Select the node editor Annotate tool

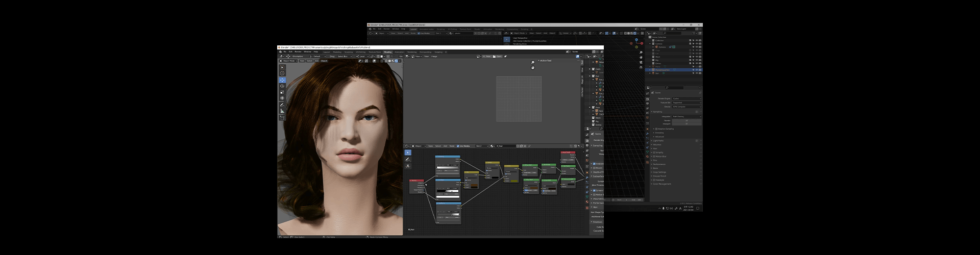(x=408, y=159)
